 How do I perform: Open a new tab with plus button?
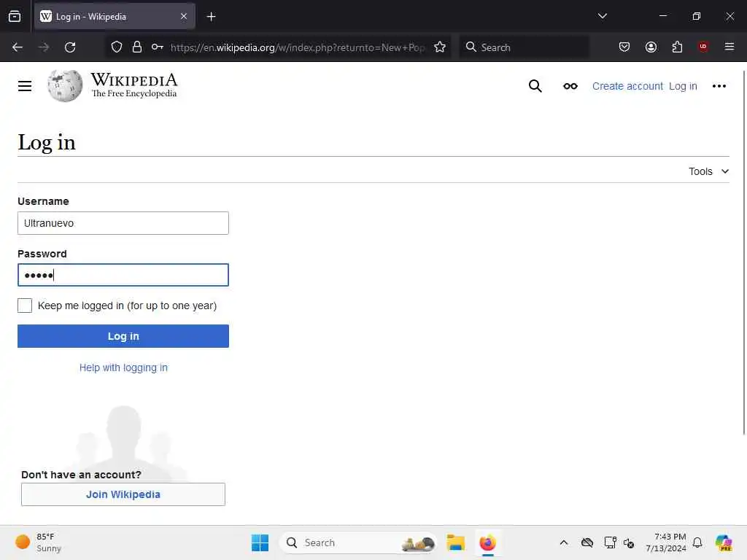click(x=211, y=17)
